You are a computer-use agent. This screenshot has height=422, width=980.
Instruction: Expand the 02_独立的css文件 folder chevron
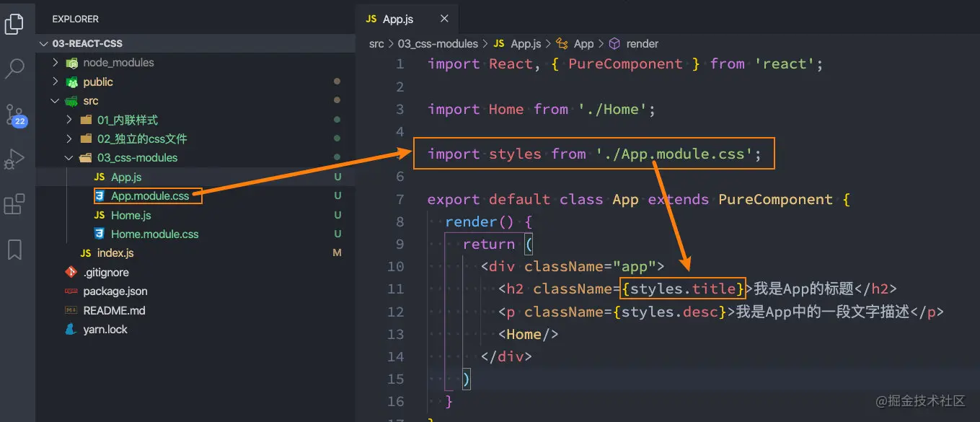[x=69, y=139]
